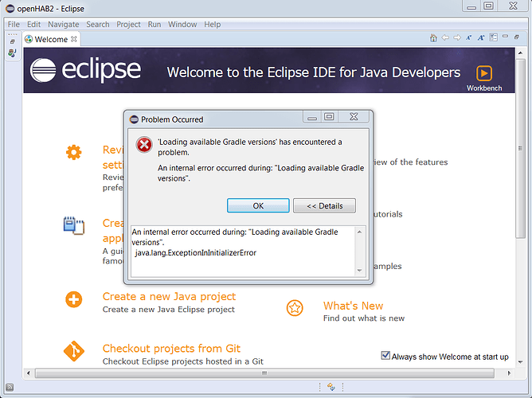Image resolution: width=532 pixels, height=398 pixels.
Task: Select the Welcome tab
Action: (51, 39)
